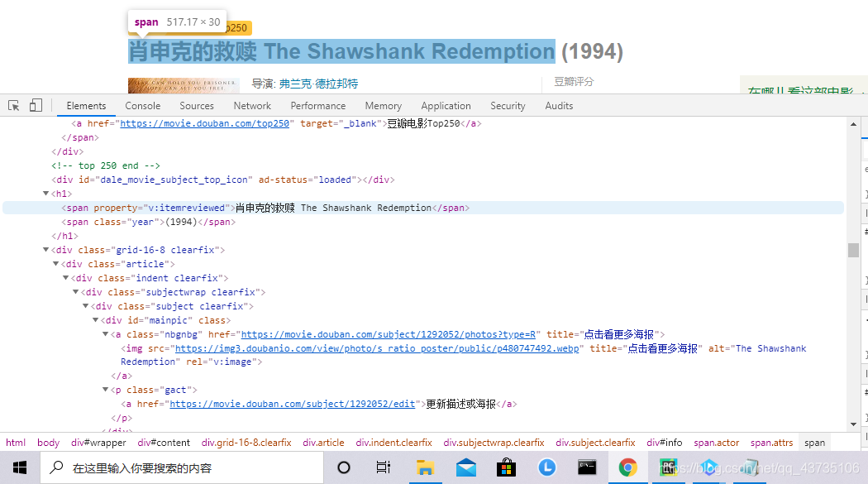This screenshot has width=868, height=484.
Task: Open the subject/1292052/edit href link
Action: pyautogui.click(x=293, y=405)
